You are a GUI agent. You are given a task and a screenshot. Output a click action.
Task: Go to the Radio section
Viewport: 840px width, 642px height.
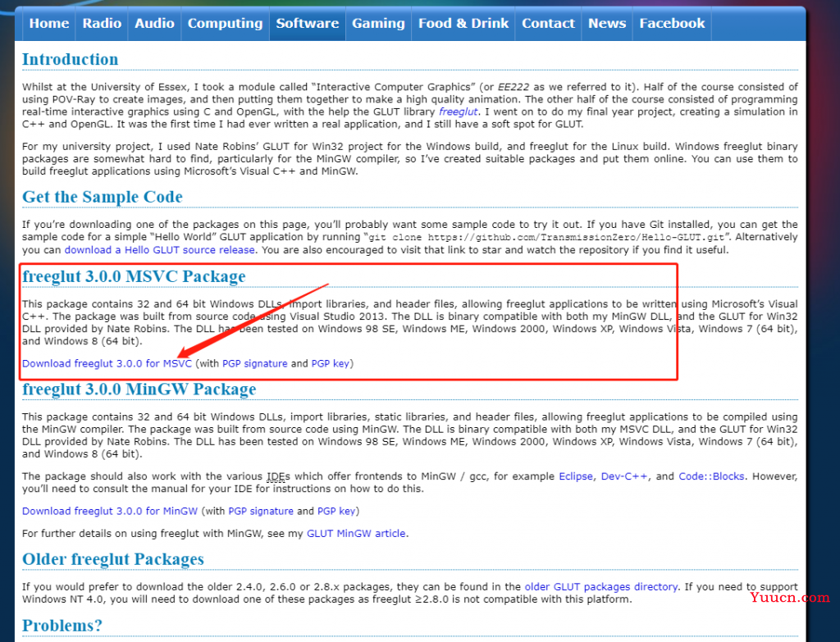102,24
